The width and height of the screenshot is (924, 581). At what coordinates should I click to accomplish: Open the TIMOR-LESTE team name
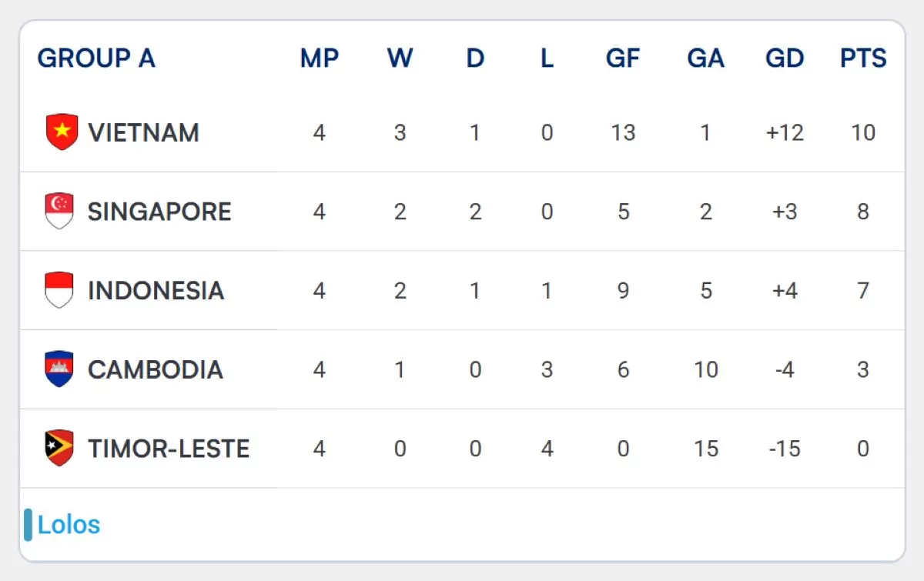pyautogui.click(x=169, y=449)
